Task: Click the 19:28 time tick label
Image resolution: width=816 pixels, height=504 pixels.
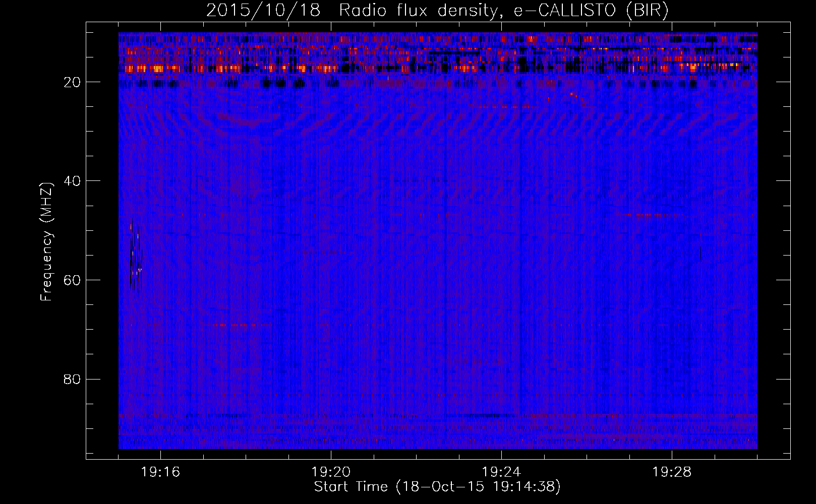Action: (672, 472)
